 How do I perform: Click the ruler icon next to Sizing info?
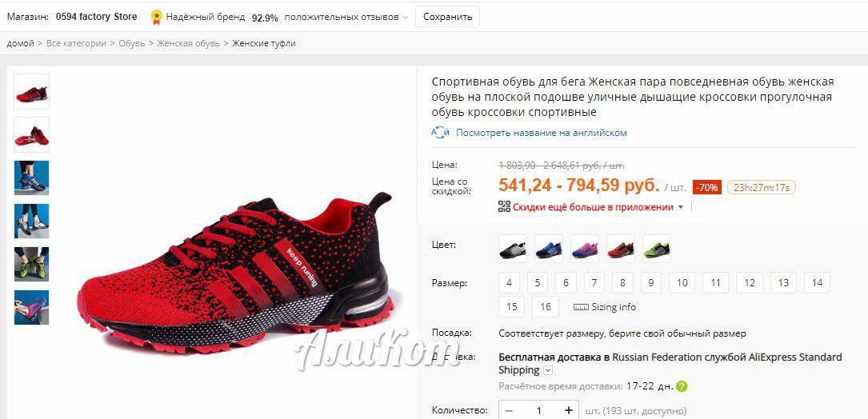(x=581, y=307)
